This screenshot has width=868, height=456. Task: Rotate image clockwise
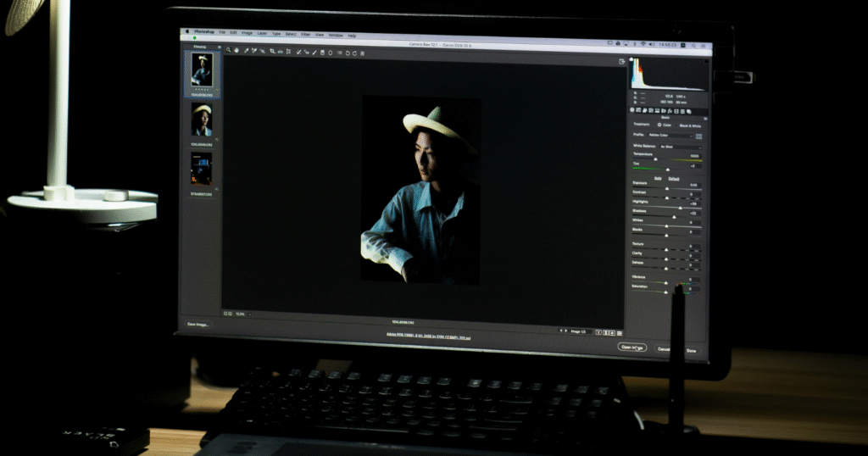click(x=355, y=53)
